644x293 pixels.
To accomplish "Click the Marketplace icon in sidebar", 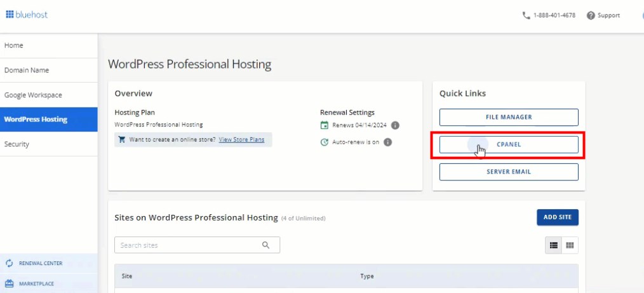I will point(10,284).
